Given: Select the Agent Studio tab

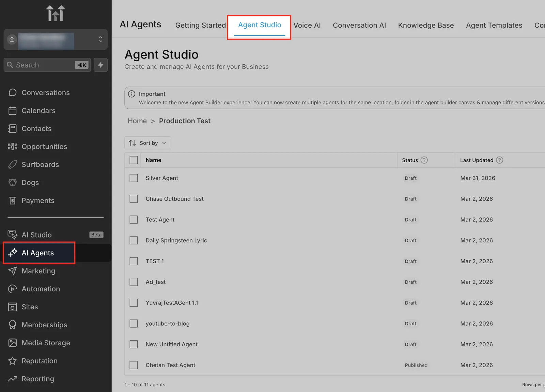Looking at the screenshot, I should 260,25.
